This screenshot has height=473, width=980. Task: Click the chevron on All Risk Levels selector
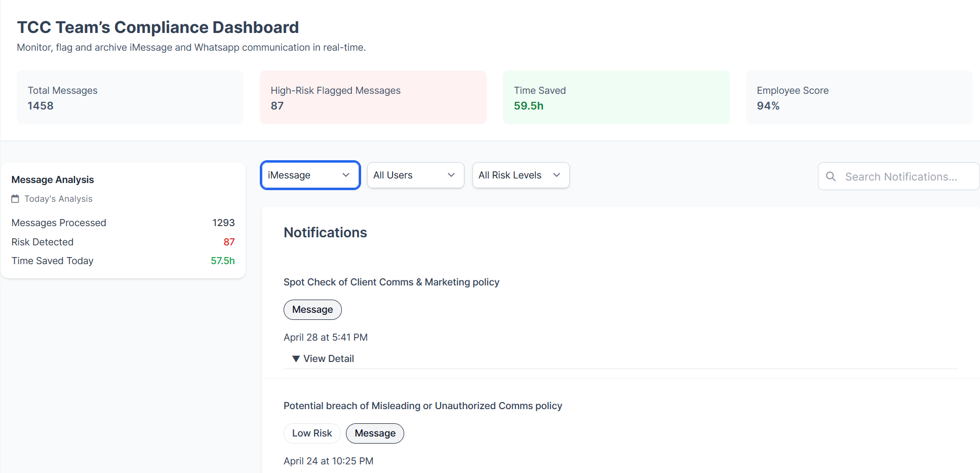tap(557, 175)
